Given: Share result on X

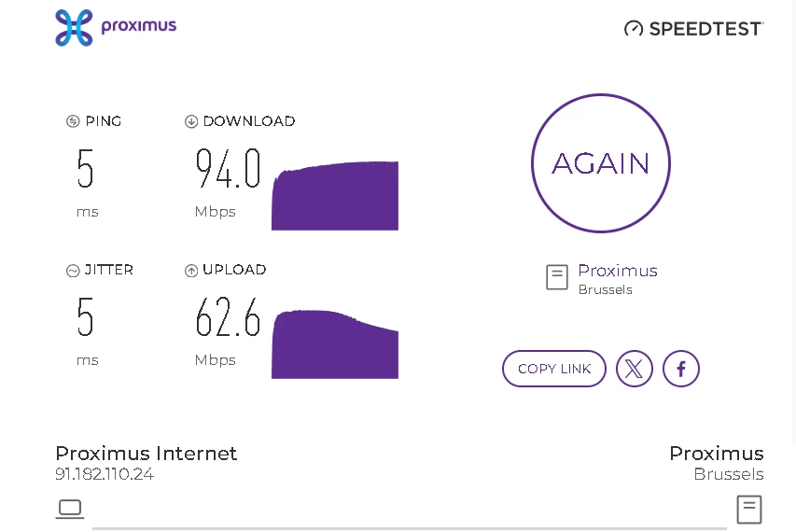Looking at the screenshot, I should coord(635,369).
